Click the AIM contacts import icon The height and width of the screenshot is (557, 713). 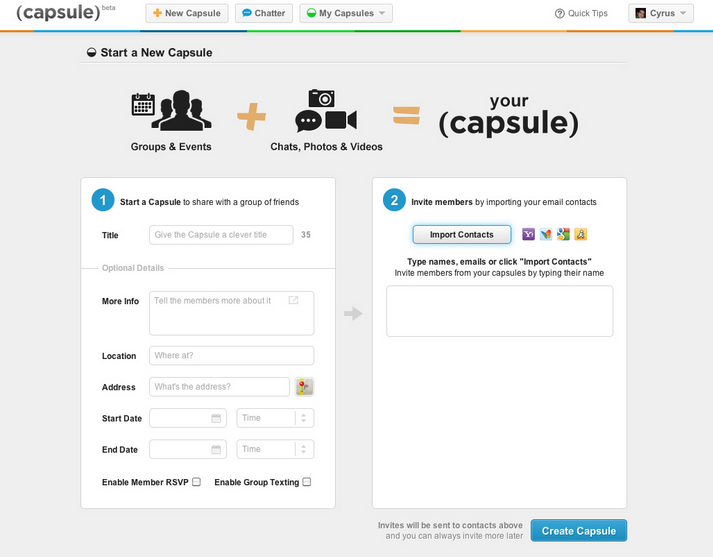tap(580, 234)
